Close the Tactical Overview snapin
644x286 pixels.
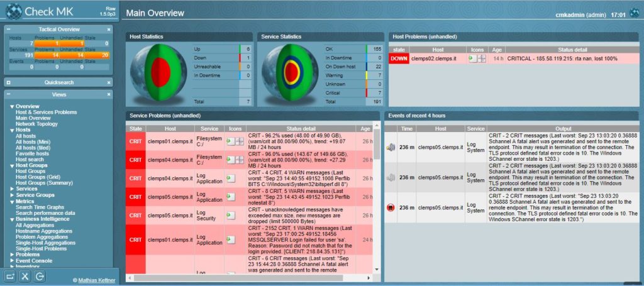point(109,30)
